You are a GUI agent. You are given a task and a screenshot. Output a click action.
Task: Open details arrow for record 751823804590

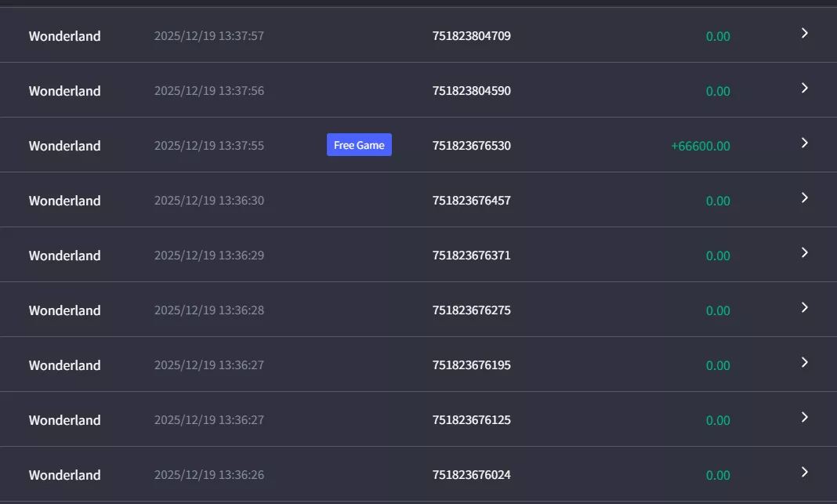(x=804, y=88)
